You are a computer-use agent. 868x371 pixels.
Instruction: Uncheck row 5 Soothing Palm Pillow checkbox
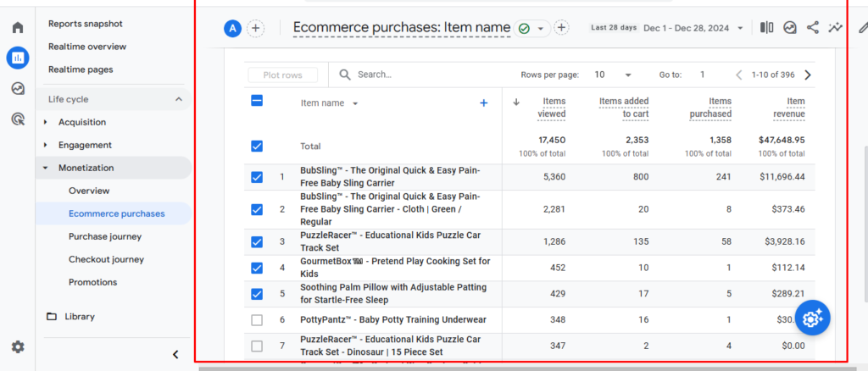257,294
